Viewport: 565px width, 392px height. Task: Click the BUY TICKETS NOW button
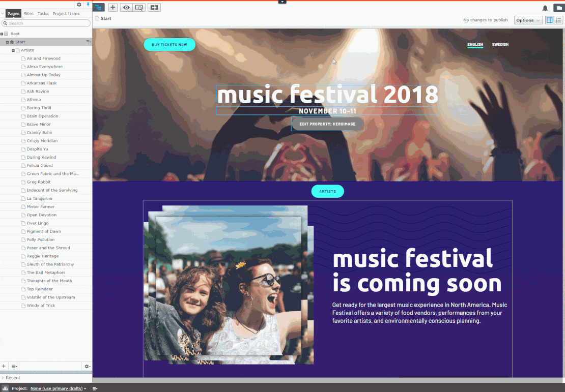click(169, 44)
